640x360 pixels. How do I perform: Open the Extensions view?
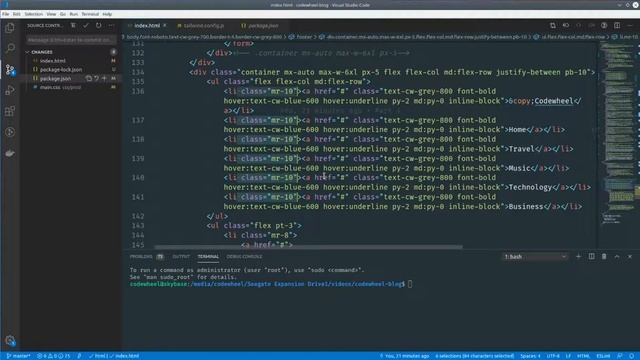pos(10,111)
